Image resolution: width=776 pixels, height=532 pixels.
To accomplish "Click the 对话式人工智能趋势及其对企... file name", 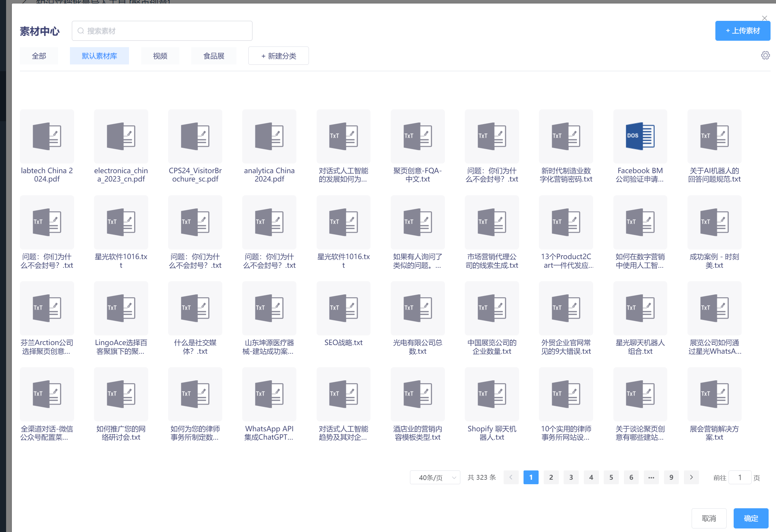I will pyautogui.click(x=344, y=433).
